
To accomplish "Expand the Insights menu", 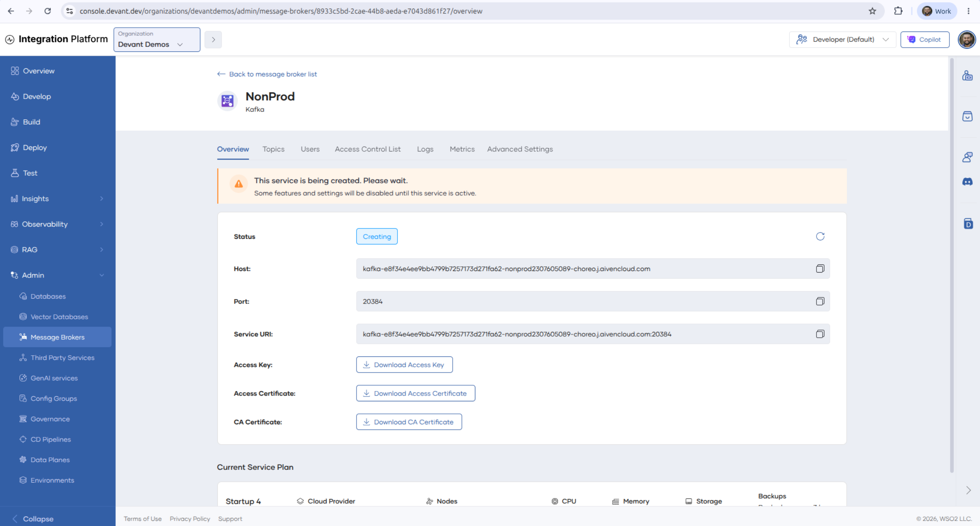I will pos(57,199).
